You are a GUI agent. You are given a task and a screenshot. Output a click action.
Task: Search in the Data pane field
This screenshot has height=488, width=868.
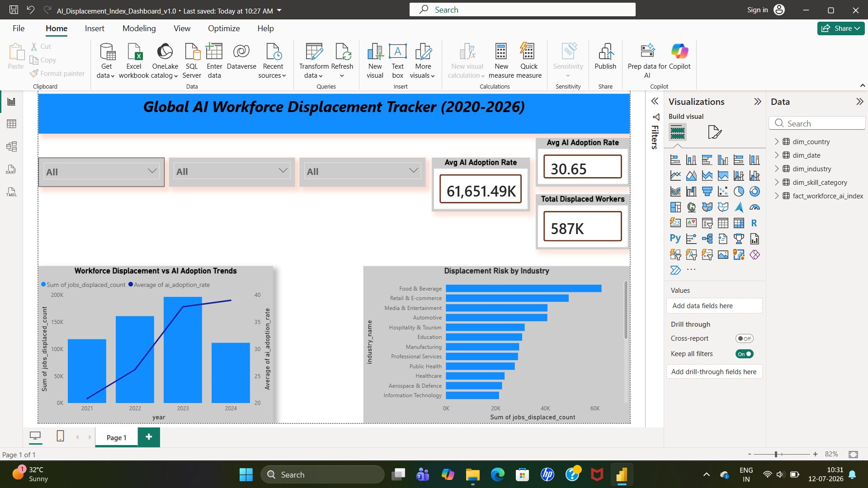(817, 123)
